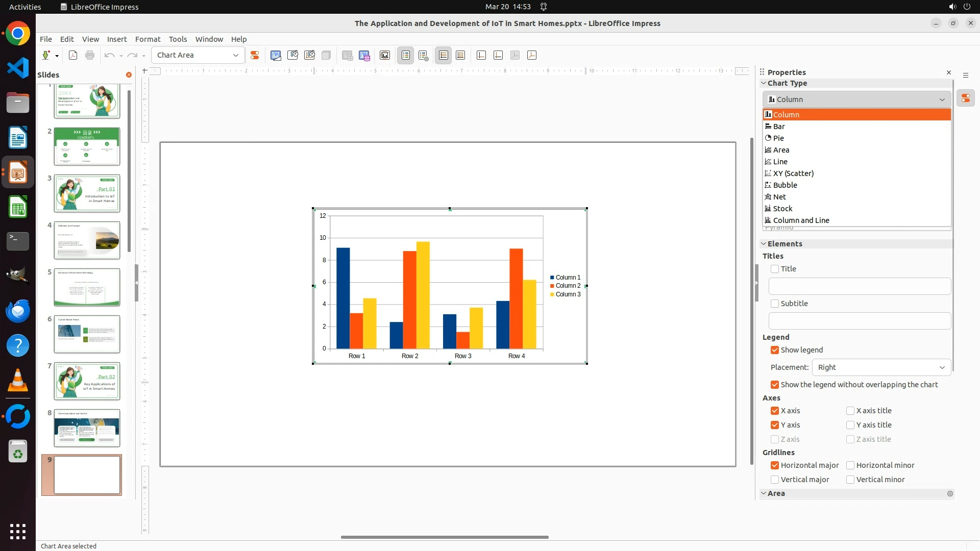Select slide 6 thumbnail
980x551 pixels.
87,334
